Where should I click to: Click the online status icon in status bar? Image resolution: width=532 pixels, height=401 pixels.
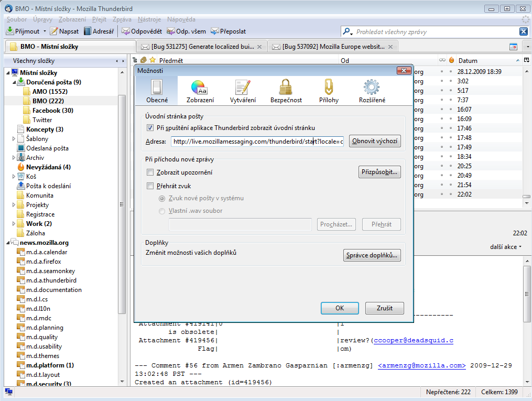9,392
